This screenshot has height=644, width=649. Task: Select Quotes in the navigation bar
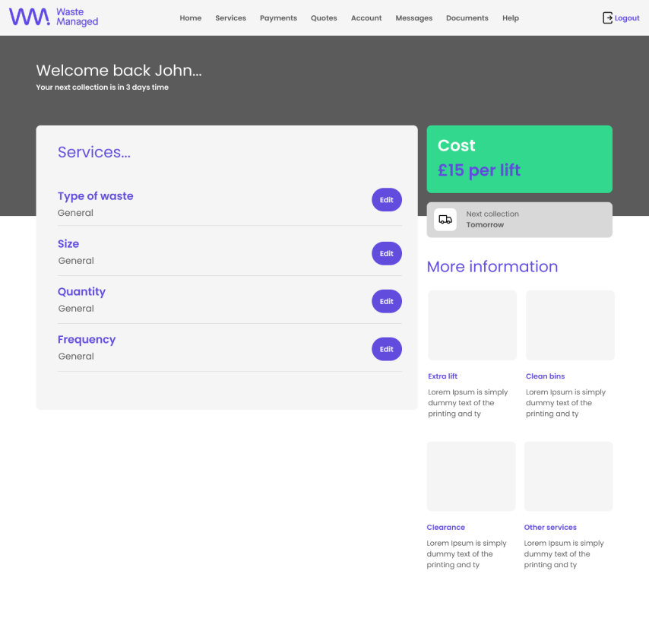[324, 18]
